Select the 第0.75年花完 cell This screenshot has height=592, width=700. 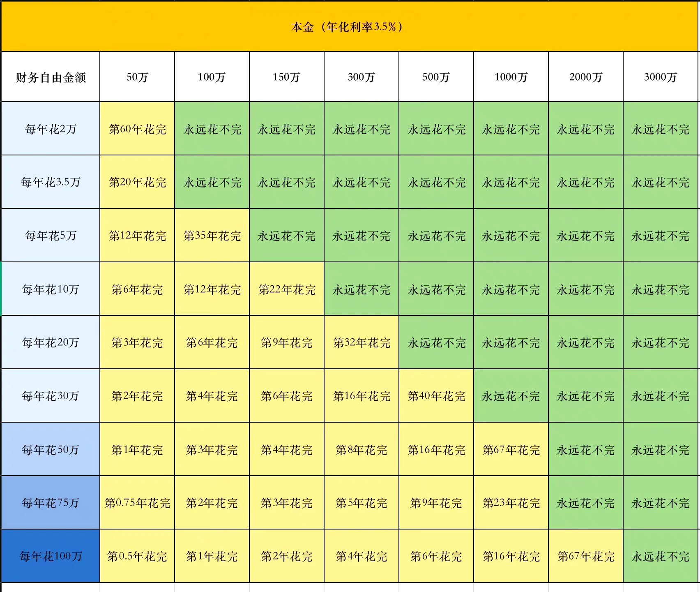137,503
